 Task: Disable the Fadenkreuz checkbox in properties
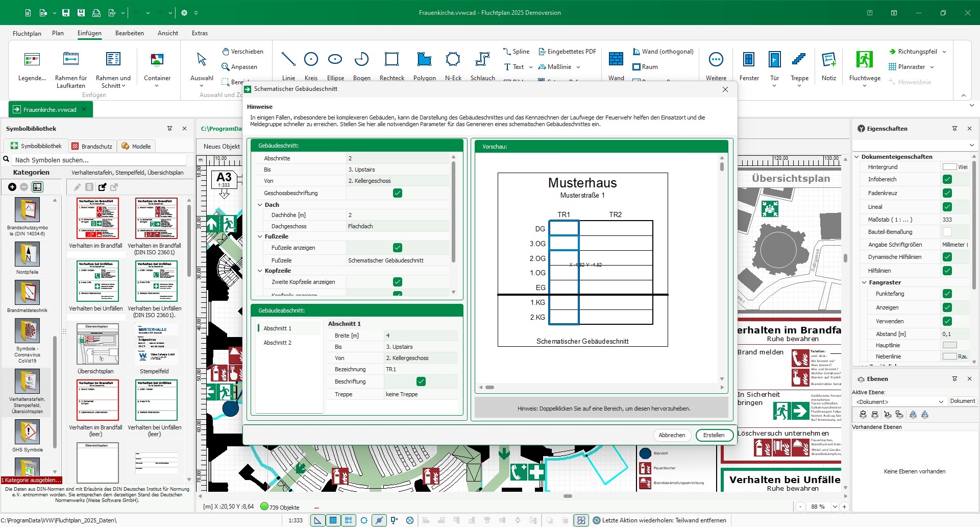click(947, 193)
